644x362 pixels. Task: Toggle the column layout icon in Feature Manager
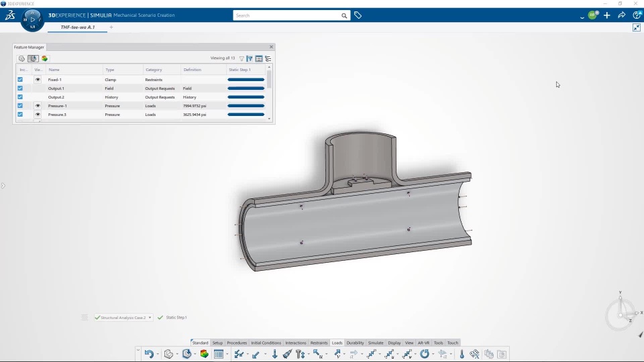(x=259, y=59)
